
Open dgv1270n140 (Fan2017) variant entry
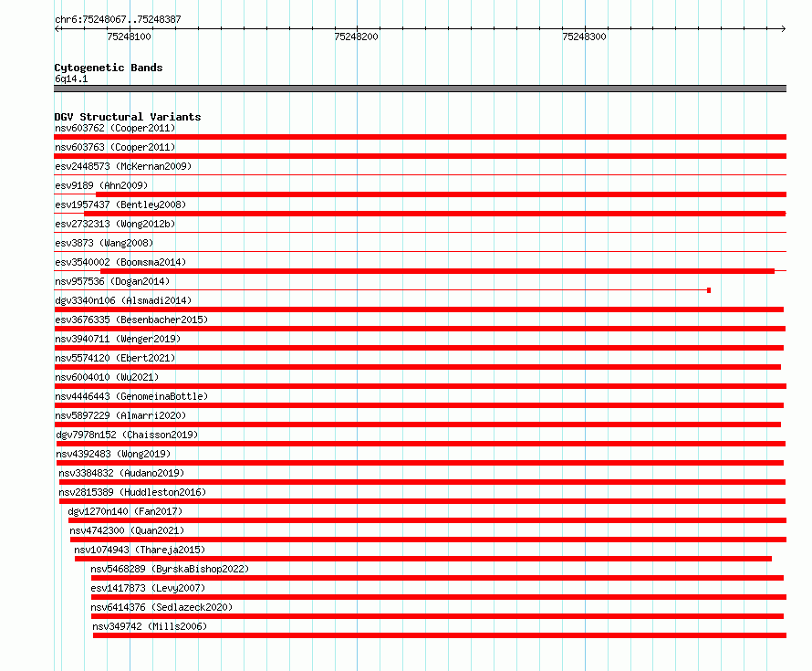pyautogui.click(x=125, y=511)
